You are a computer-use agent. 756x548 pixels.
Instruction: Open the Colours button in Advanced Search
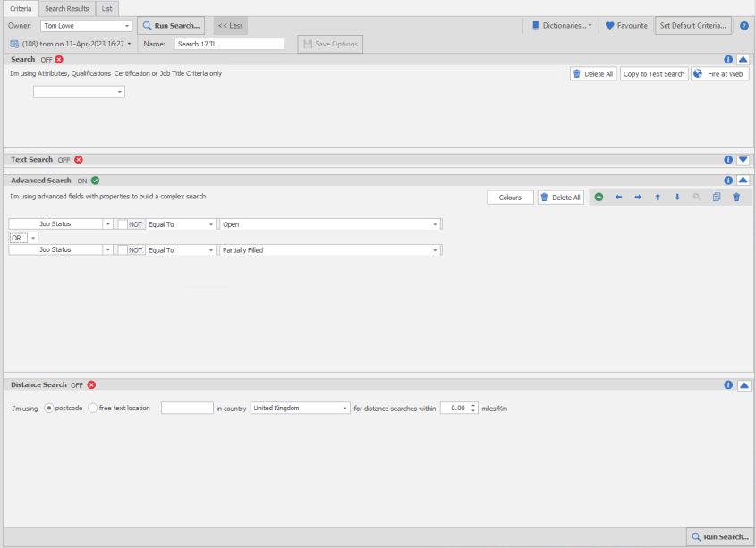pos(510,198)
